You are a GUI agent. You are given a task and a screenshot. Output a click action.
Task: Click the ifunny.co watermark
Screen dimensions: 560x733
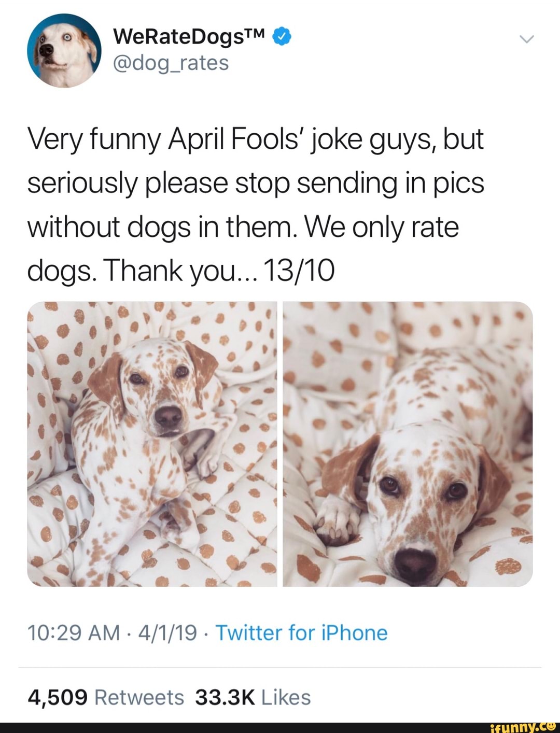(x=524, y=725)
